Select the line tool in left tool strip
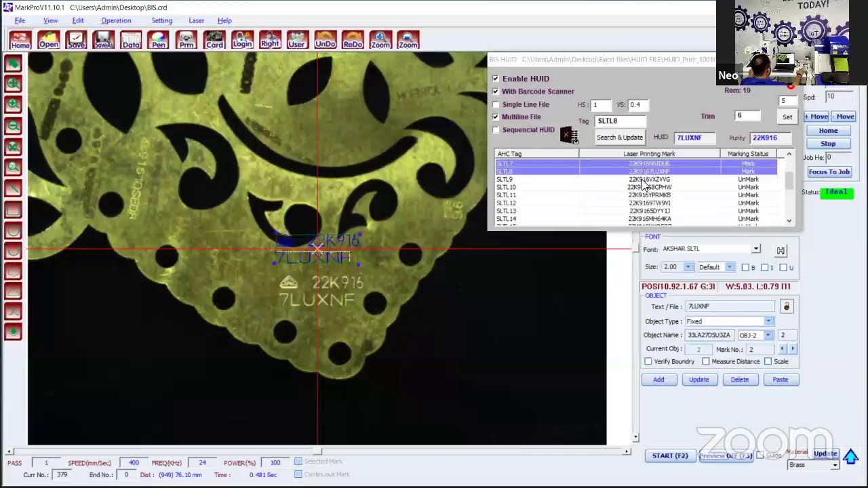 click(x=13, y=188)
